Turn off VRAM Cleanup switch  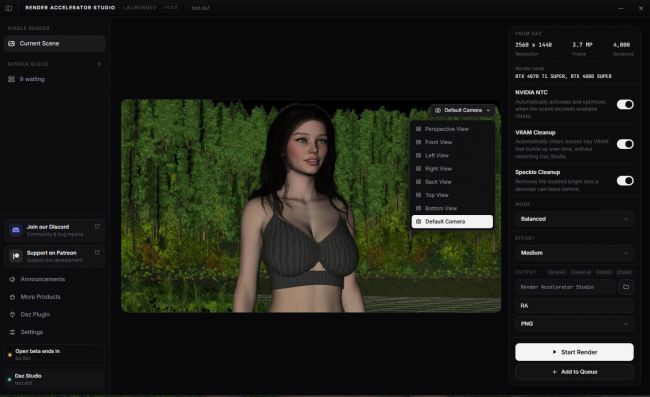(x=625, y=144)
